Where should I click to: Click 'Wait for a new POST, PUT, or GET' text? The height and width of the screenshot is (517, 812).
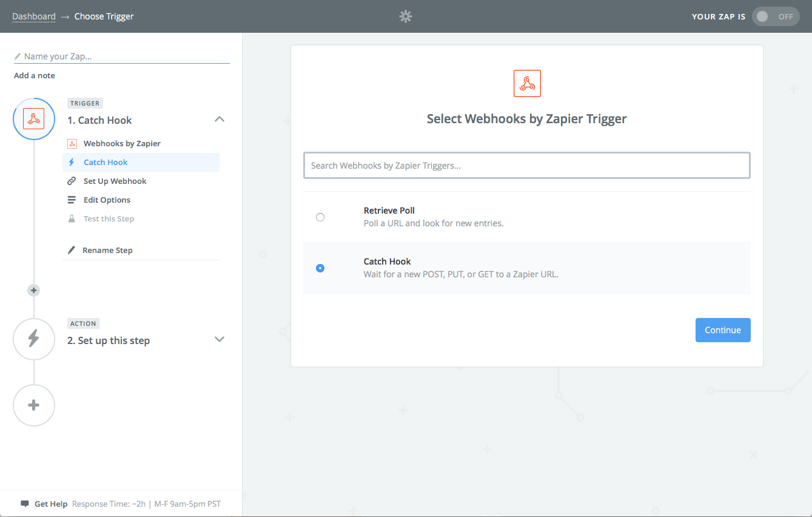(461, 274)
